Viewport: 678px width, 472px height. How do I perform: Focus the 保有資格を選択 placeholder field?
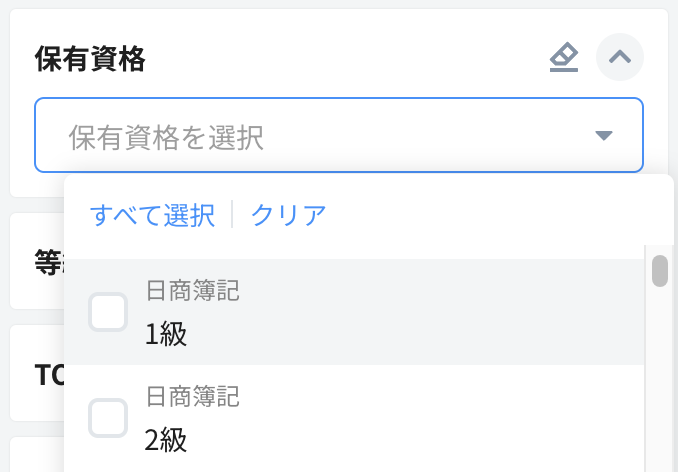click(300, 136)
